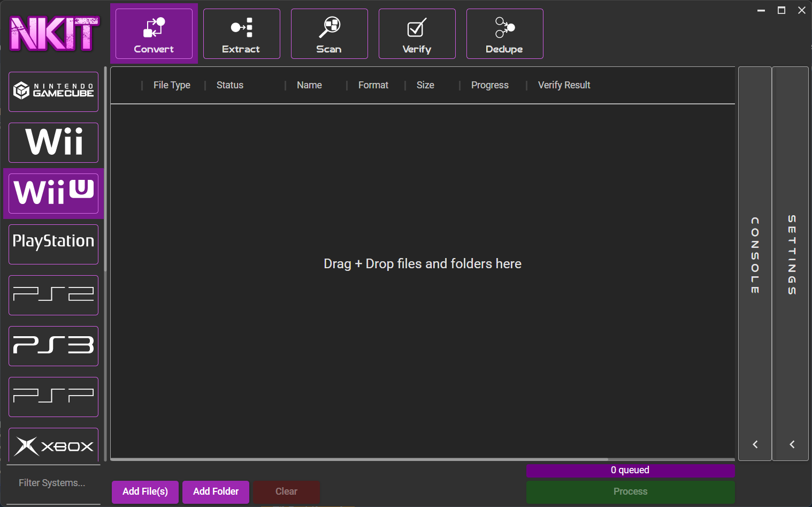Click Add File(s) button

(145, 492)
